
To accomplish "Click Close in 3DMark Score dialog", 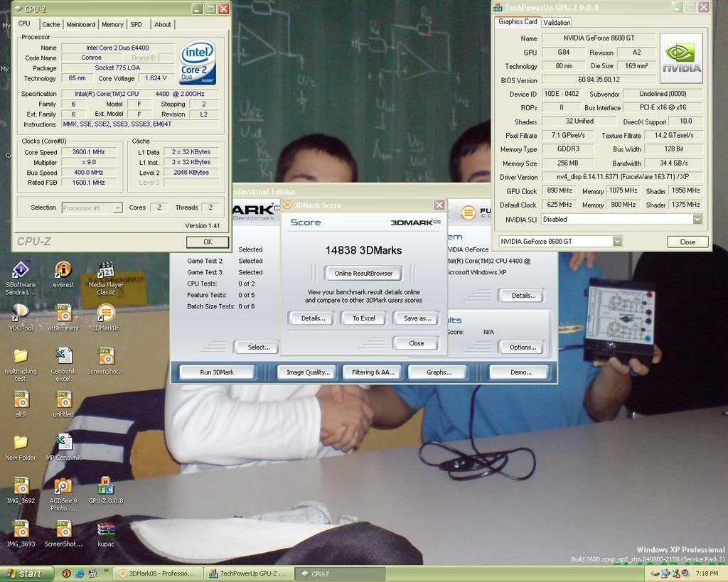I will (416, 343).
